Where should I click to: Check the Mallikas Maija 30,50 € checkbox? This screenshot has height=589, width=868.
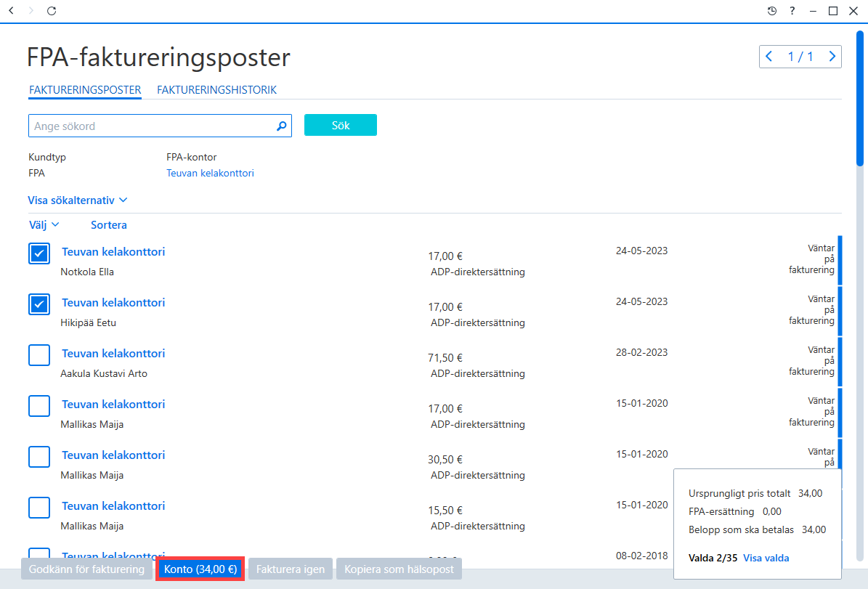[39, 458]
